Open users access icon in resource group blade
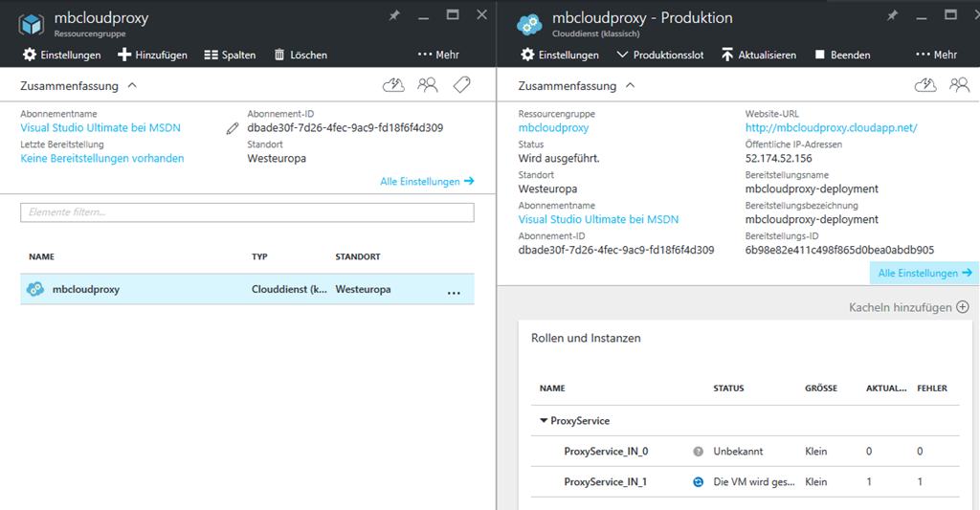 (x=428, y=85)
